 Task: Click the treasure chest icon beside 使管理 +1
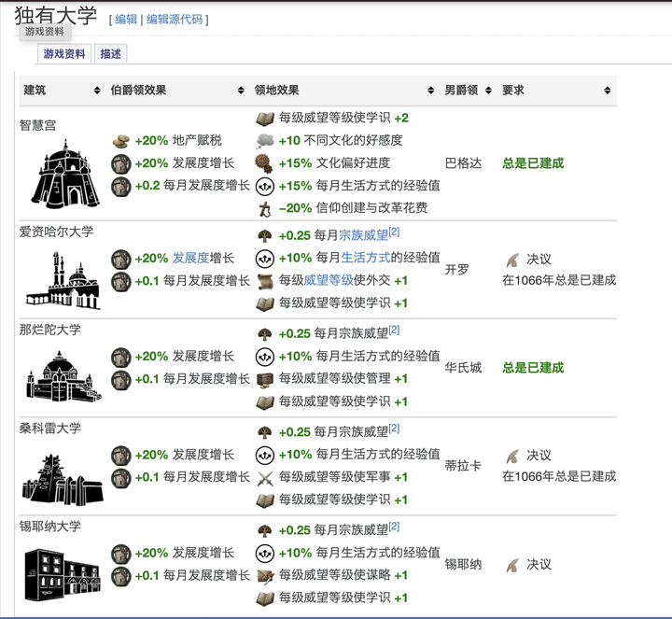tap(265, 379)
